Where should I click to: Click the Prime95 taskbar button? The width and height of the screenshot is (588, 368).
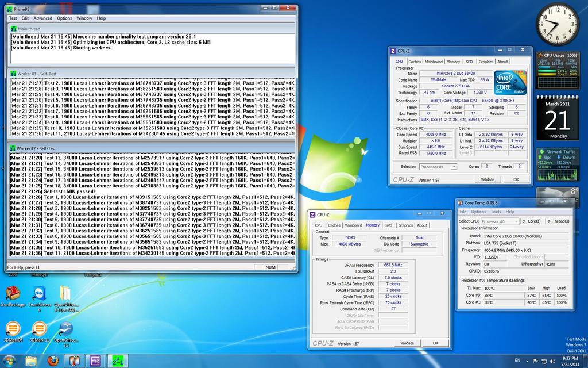click(x=117, y=361)
